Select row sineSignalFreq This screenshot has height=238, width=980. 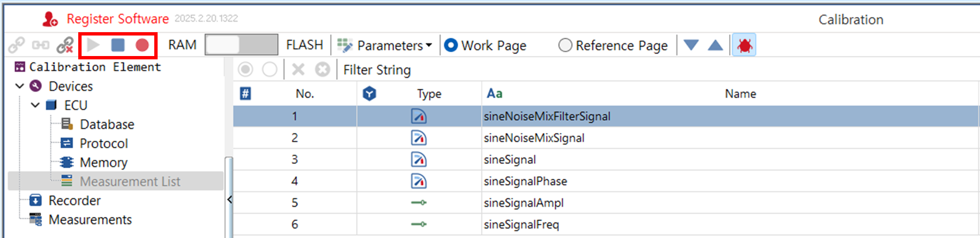point(606,224)
